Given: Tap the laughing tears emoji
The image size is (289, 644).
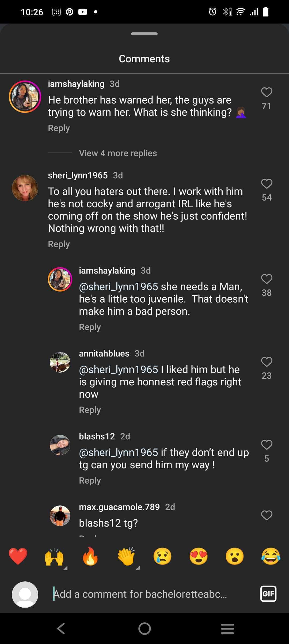Looking at the screenshot, I should [271, 557].
